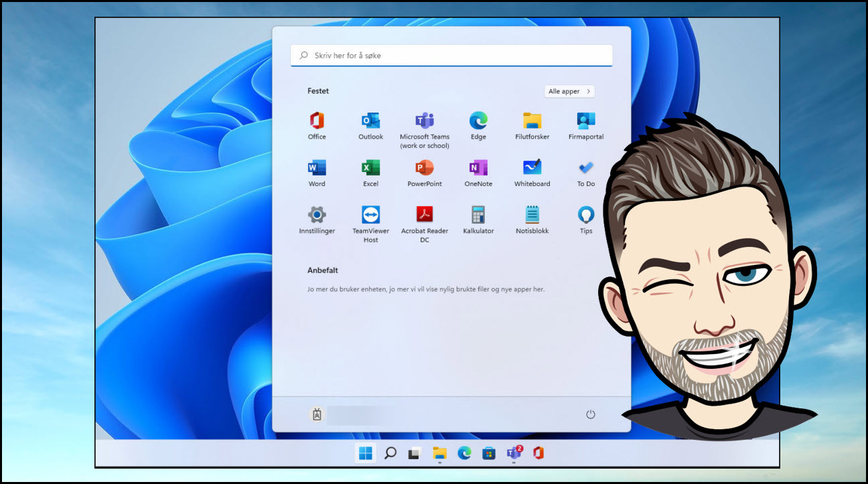The height and width of the screenshot is (484, 868).
Task: Open the Whiteboard app
Action: pos(532,173)
